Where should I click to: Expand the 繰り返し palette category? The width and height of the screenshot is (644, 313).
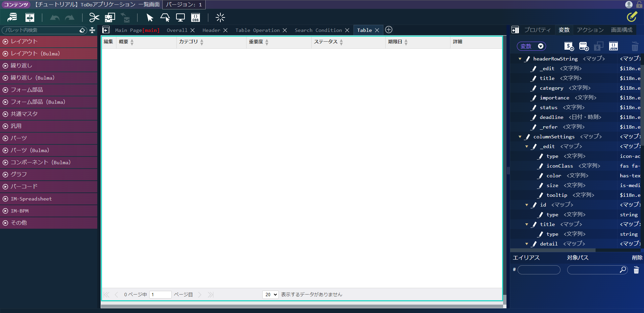coord(49,66)
